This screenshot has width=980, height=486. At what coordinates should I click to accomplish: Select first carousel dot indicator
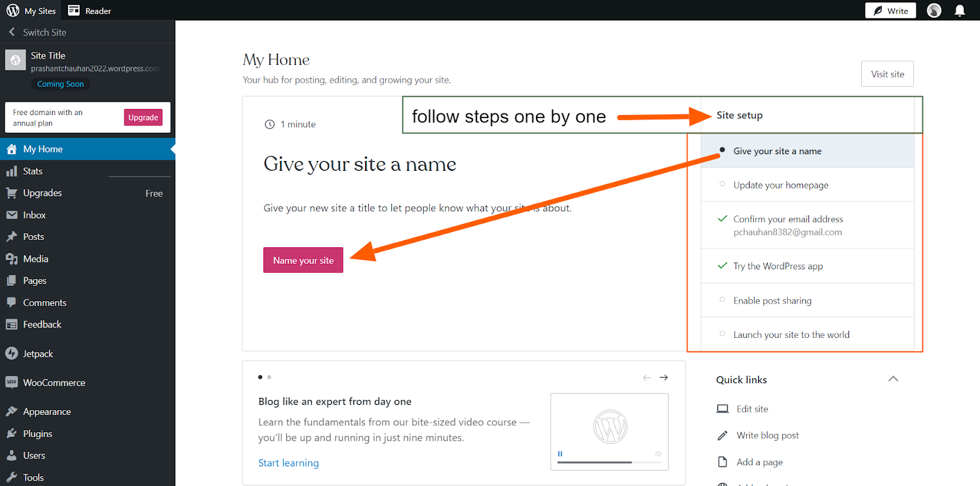click(x=260, y=377)
